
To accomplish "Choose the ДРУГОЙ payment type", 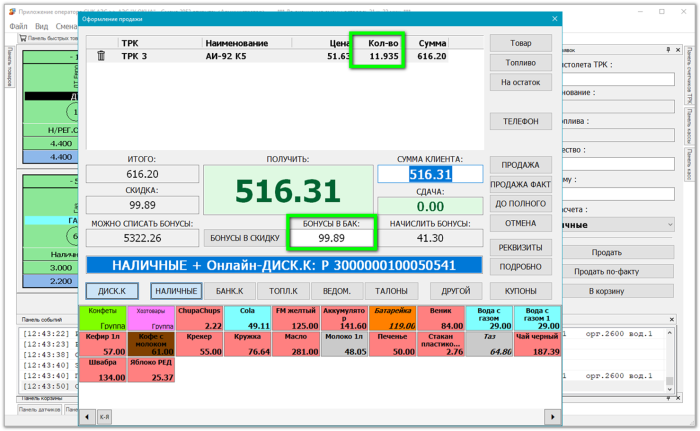I will 456,291.
